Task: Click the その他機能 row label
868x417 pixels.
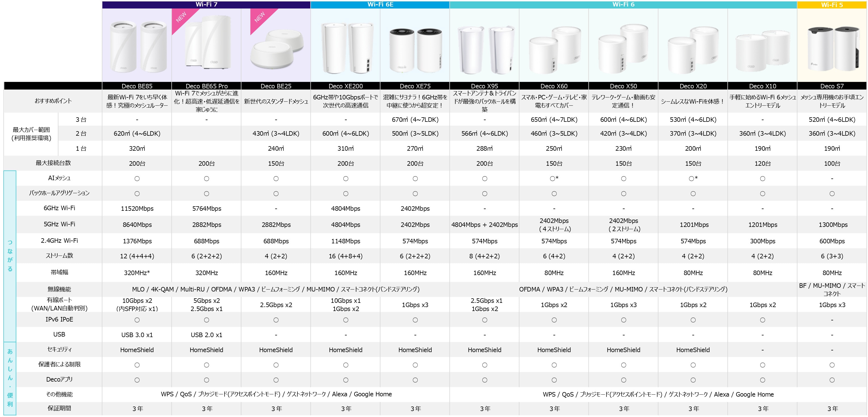Action: point(59,394)
